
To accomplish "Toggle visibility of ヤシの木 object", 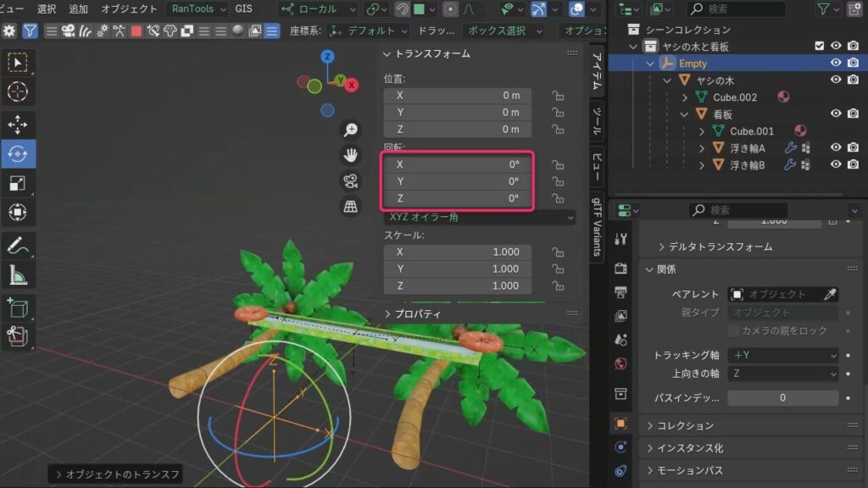I will [835, 80].
